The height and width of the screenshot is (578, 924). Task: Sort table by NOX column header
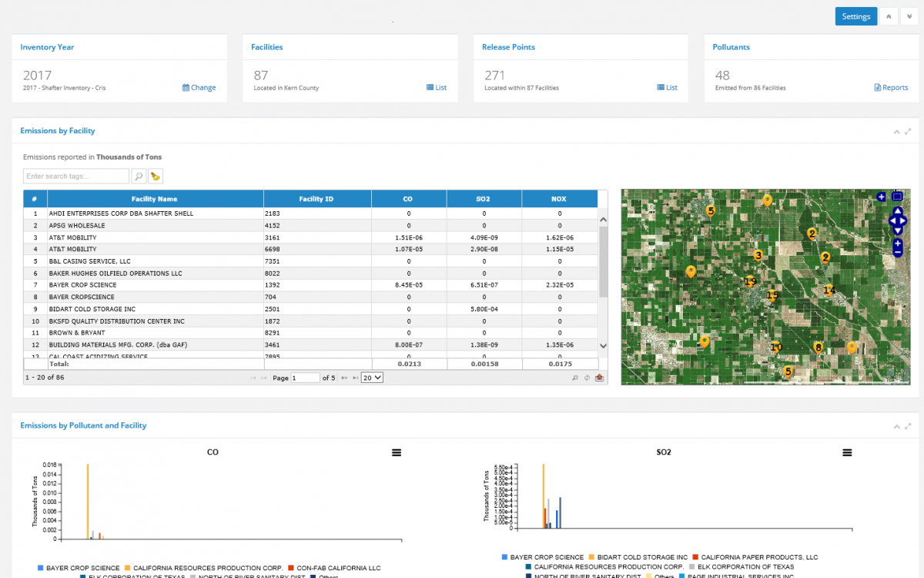(x=559, y=199)
